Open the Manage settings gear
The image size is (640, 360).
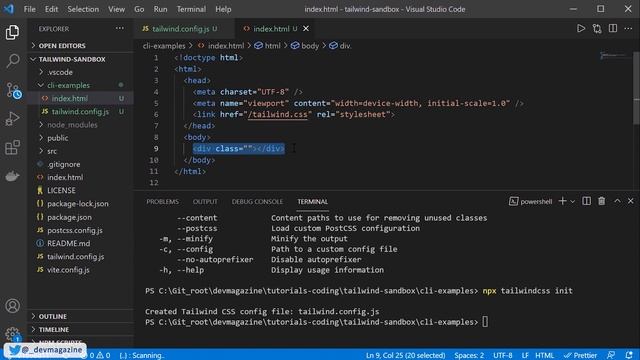point(12,334)
